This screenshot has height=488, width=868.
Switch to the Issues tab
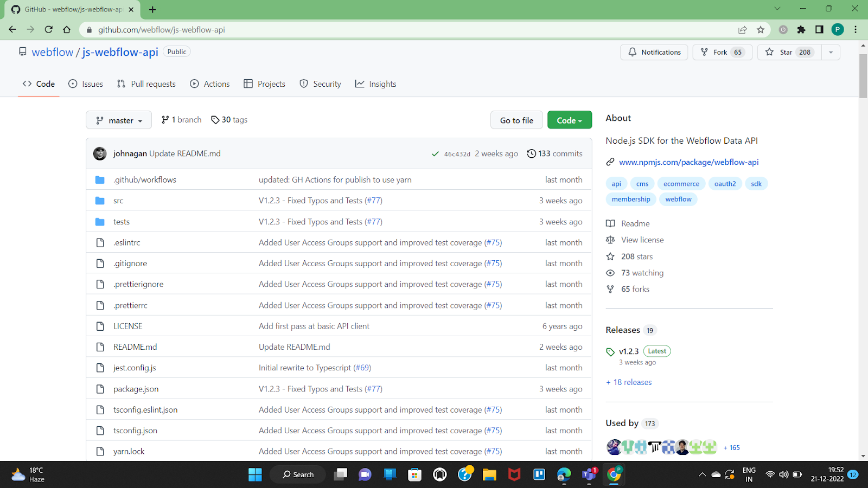coord(86,84)
